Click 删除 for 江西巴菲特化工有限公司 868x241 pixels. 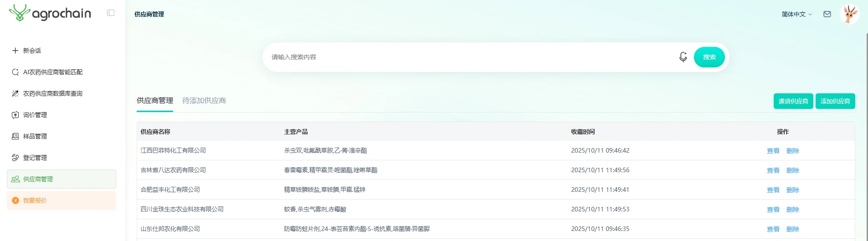(793, 151)
